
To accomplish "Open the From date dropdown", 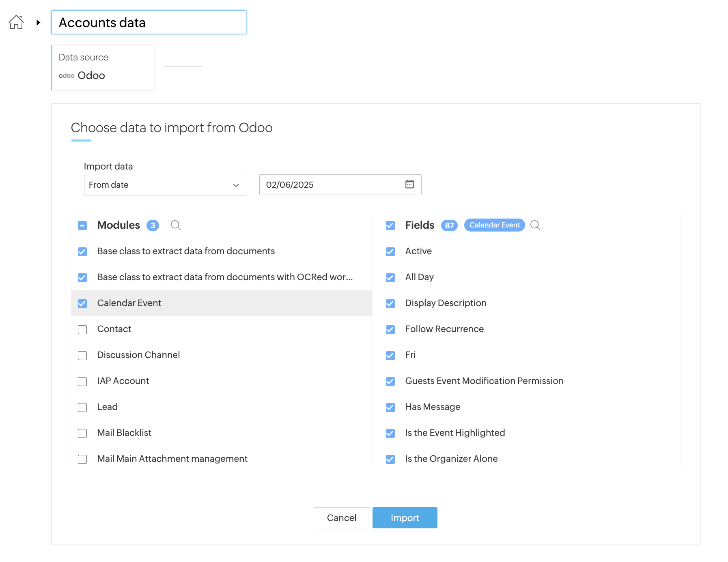I will [165, 185].
